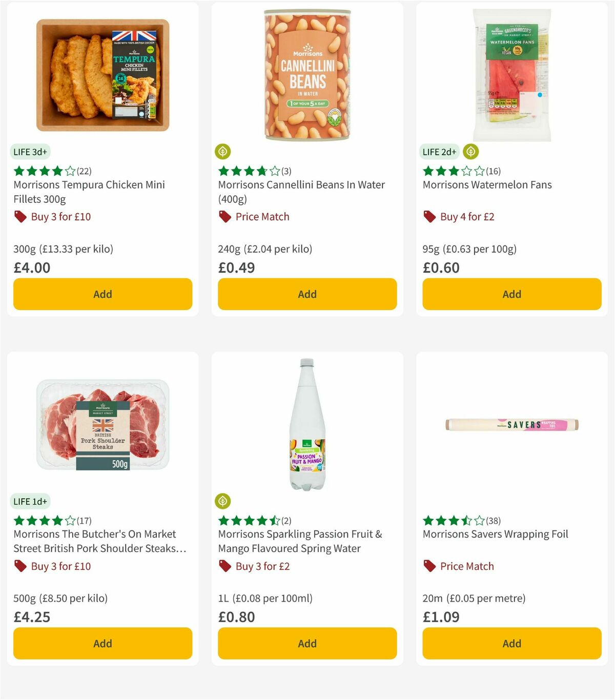
Task: Click the Price Match tag icon on Wrapping Foil
Action: (429, 566)
